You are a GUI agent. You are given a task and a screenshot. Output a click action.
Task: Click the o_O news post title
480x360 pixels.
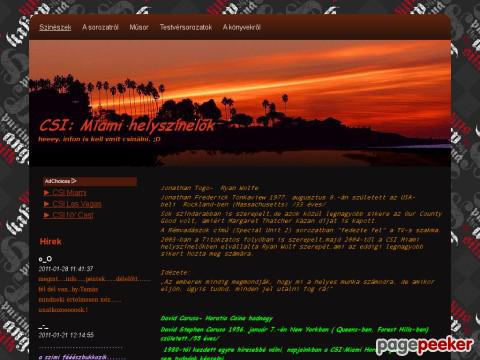[45, 259]
